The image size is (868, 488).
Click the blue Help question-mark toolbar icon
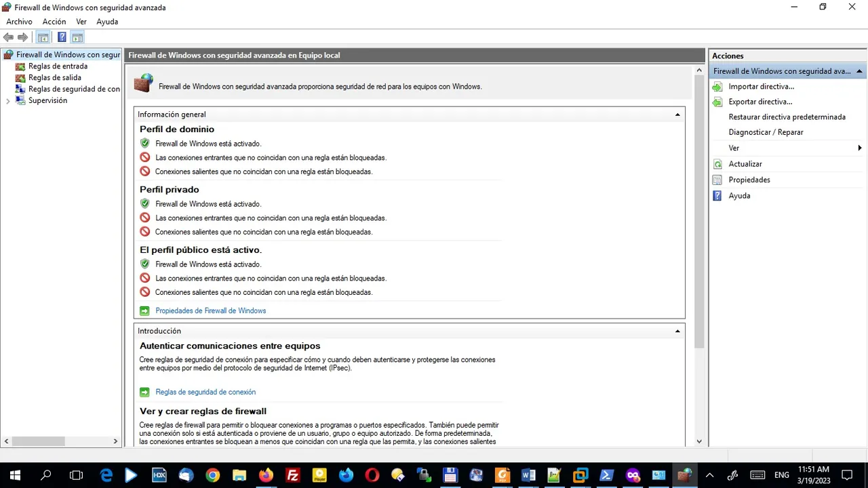[x=62, y=37]
